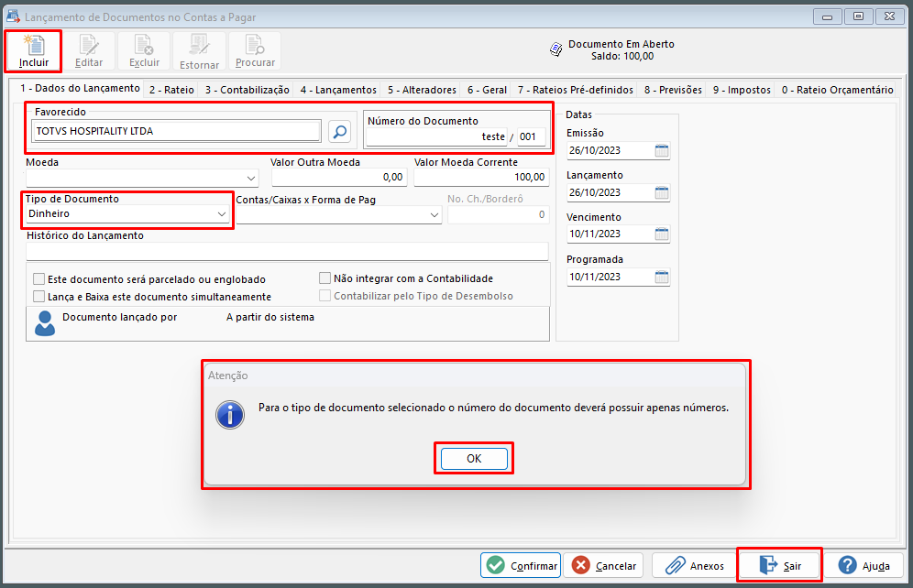Click the Valor Moeda Corrente field
Screen dimensions: 913x588
(x=481, y=178)
